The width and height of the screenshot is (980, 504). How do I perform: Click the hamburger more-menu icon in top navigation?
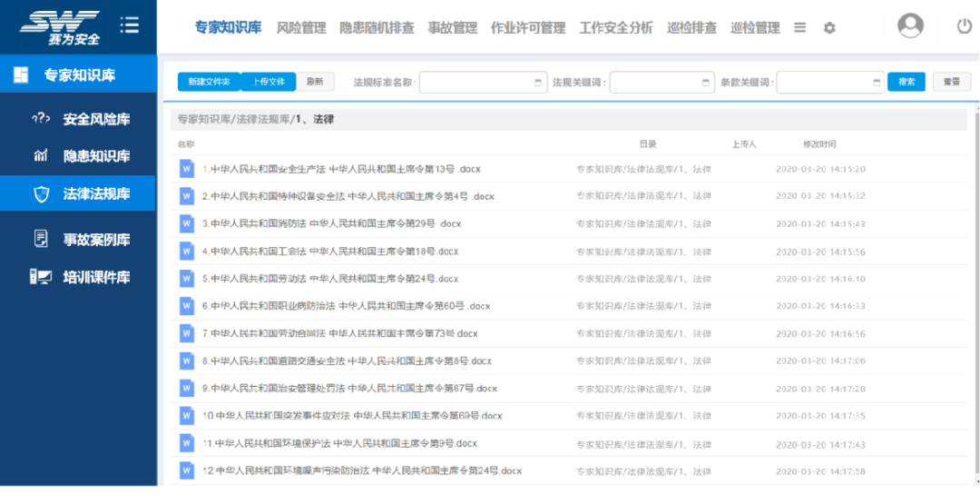[799, 28]
